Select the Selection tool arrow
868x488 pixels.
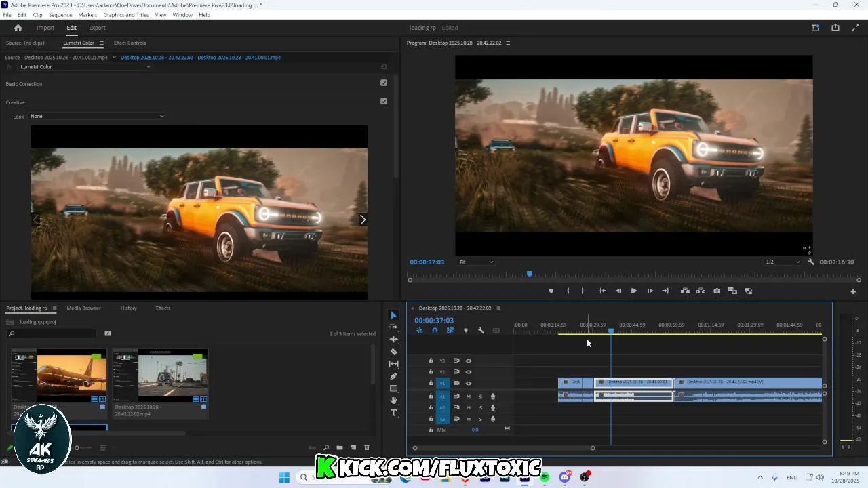(393, 315)
